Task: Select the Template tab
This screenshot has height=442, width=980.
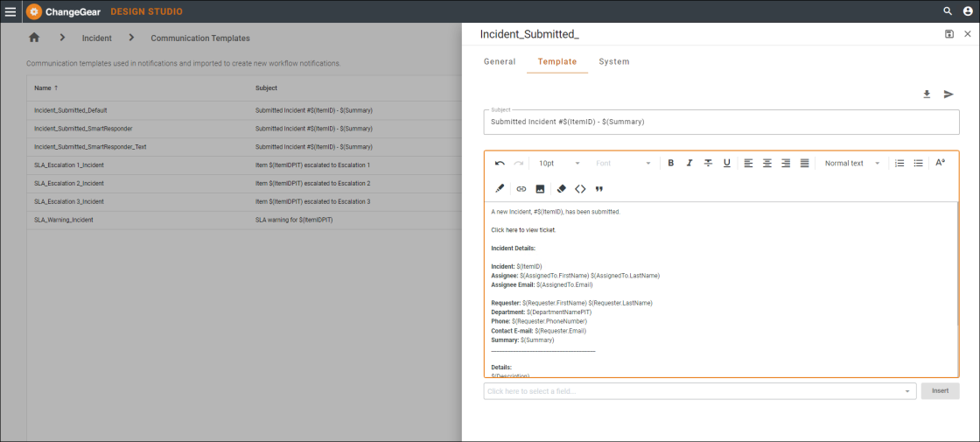Action: (x=556, y=62)
